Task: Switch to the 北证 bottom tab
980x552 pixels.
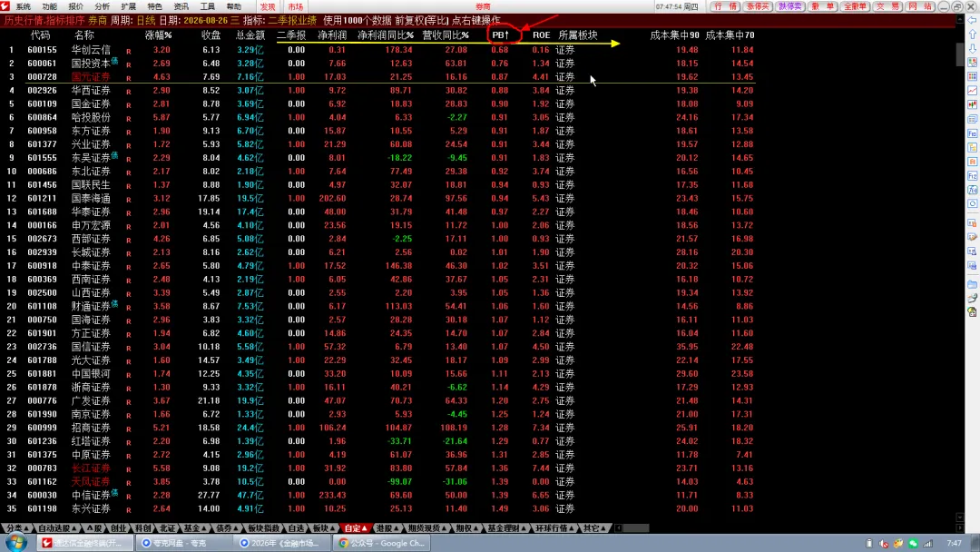Action: 167,529
